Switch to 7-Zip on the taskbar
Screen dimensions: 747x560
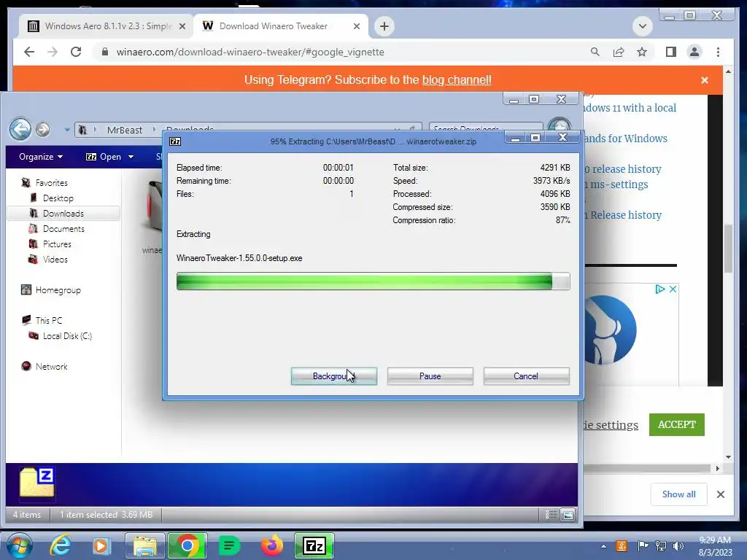314,545
